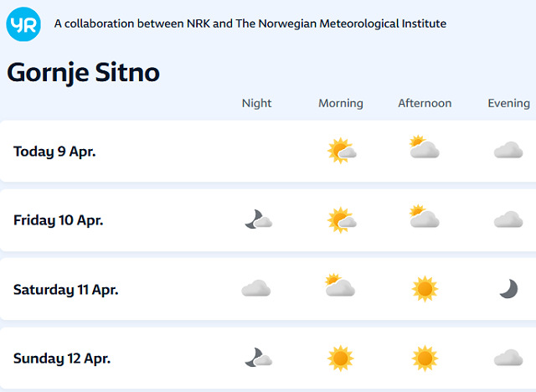
Task: Select the Sunday 12 Apr. row
Action: point(62,358)
